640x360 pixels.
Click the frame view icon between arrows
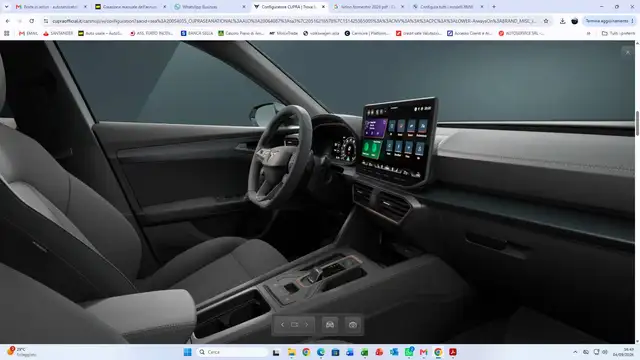click(294, 325)
